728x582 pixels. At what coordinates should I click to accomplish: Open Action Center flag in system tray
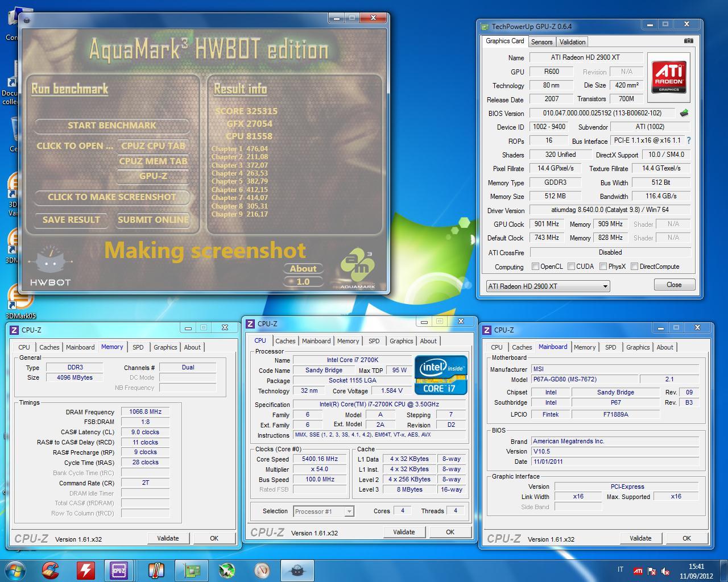(652, 571)
